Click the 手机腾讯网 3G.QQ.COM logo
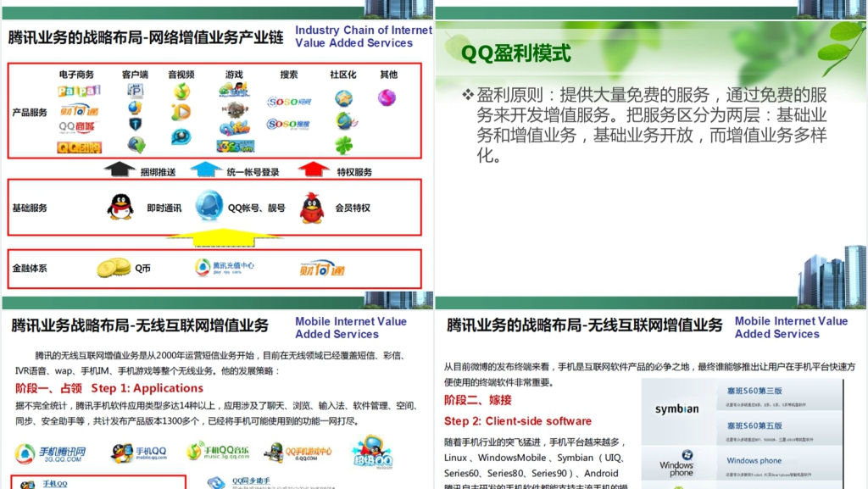Viewport: 868px width, 489px height. pyautogui.click(x=50, y=453)
